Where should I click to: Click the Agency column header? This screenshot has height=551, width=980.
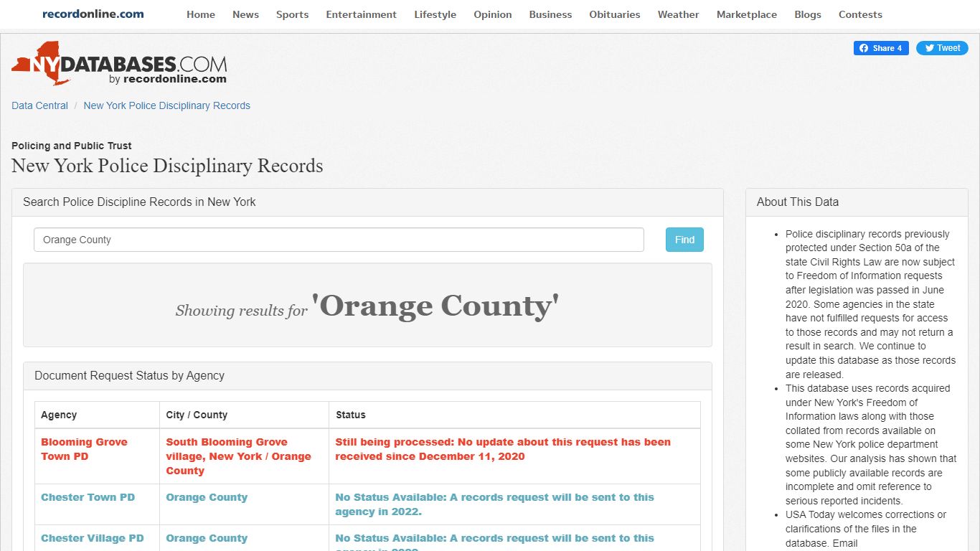pos(59,415)
